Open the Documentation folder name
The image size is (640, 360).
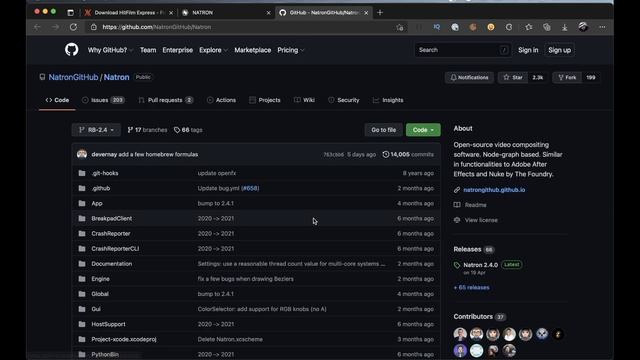point(111,264)
